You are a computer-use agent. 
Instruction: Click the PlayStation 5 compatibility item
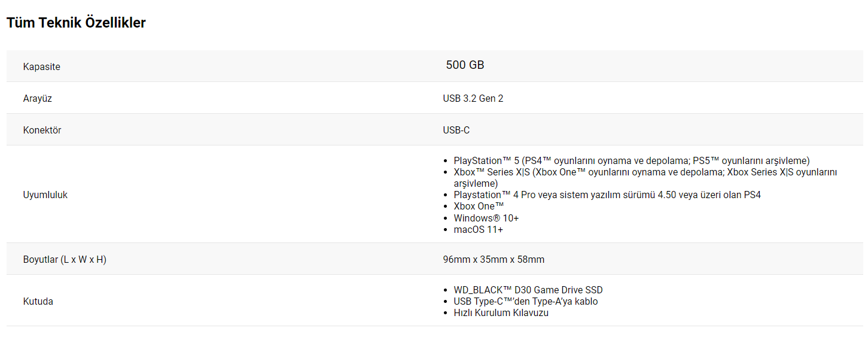click(x=632, y=160)
